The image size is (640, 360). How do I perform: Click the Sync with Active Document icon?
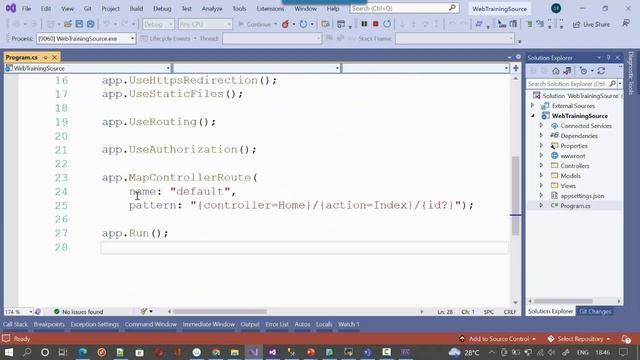click(x=601, y=71)
